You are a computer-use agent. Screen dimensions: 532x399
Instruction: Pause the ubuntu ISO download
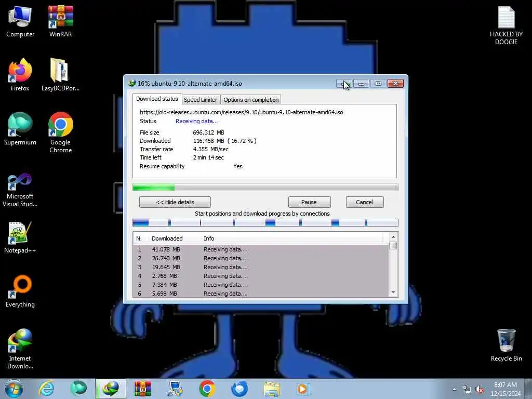click(309, 202)
